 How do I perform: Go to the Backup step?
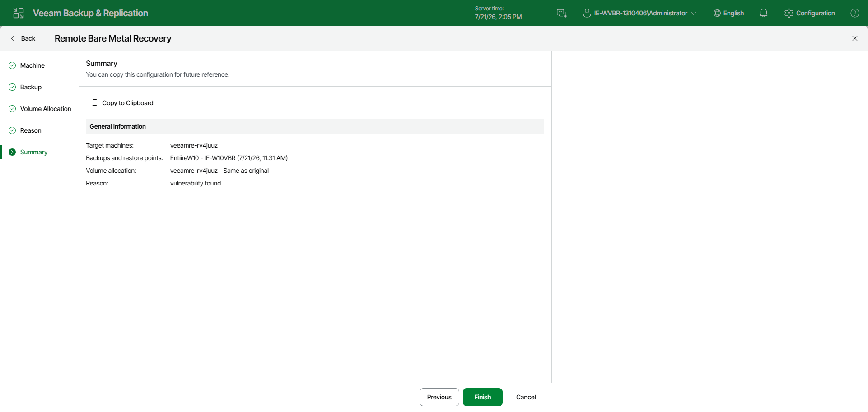[x=31, y=87]
